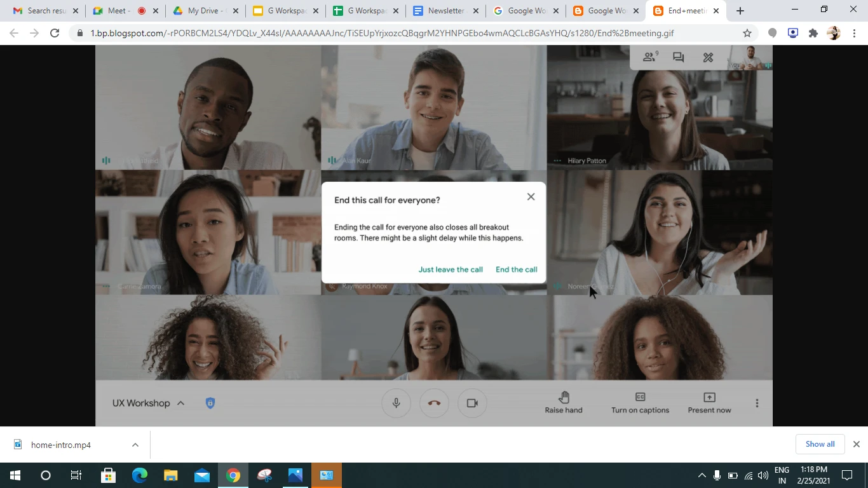Open the three-dot more options menu in Meet
Image resolution: width=868 pixels, height=488 pixels.
pos(757,403)
